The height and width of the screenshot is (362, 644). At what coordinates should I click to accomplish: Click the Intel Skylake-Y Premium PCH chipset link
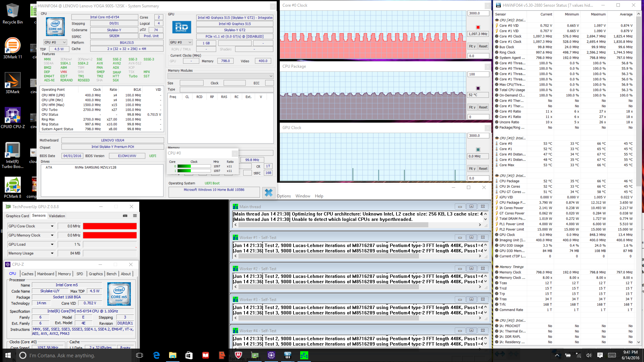tap(113, 147)
